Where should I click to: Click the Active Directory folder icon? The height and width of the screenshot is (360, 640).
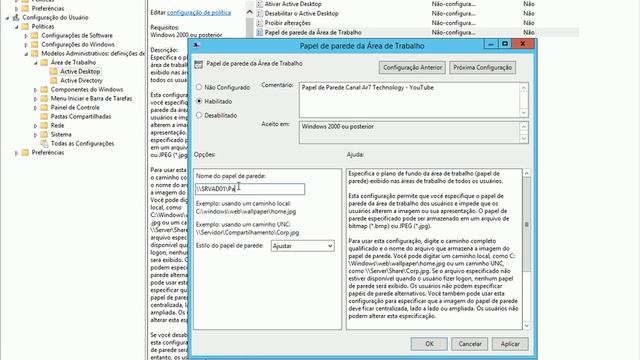coord(53,80)
